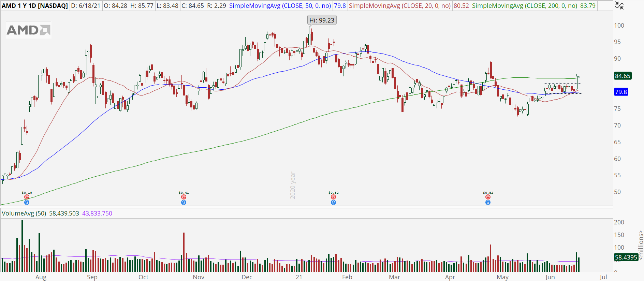The image size is (644, 281).
Task: Click the 'Mar' label on time axis
Action: tap(395, 277)
